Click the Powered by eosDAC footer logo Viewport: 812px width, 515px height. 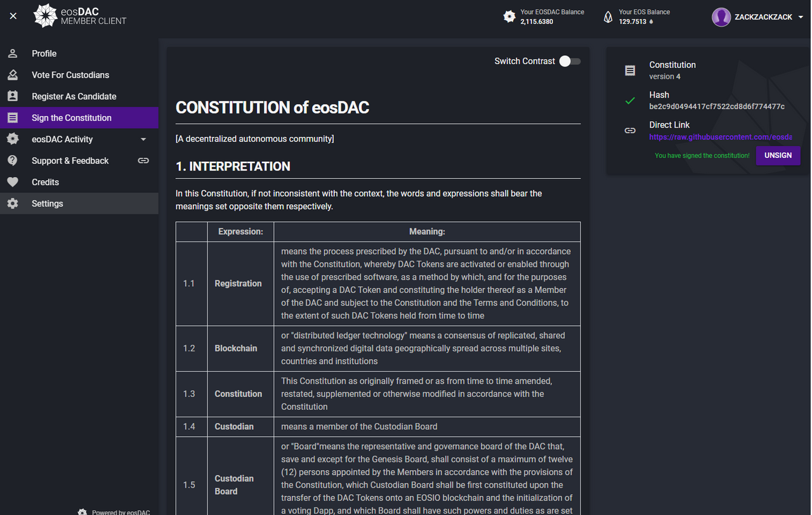tap(82, 512)
